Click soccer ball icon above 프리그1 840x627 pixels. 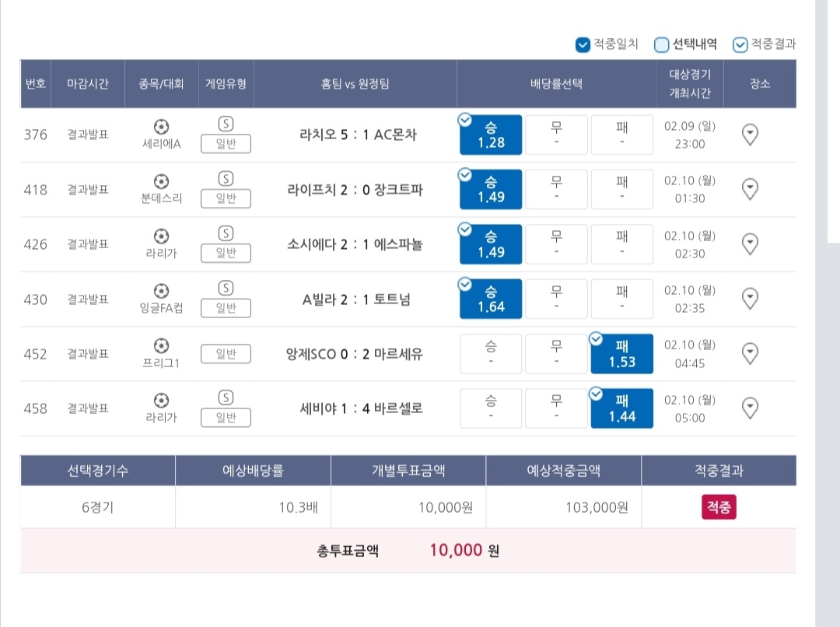161,345
